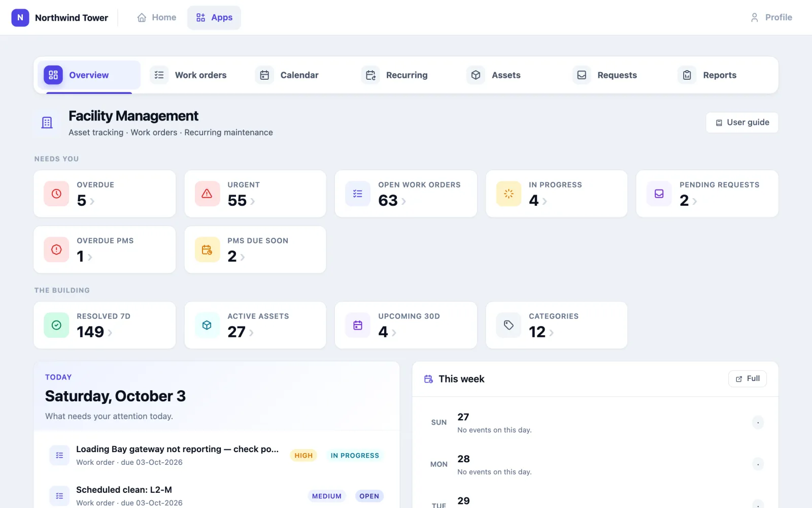This screenshot has width=812, height=508.
Task: Click the Open Work Orders list icon
Action: point(358,194)
